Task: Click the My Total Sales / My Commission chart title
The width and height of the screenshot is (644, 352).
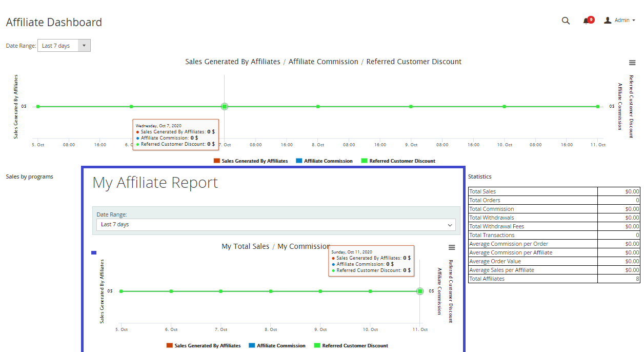Action: pos(276,246)
